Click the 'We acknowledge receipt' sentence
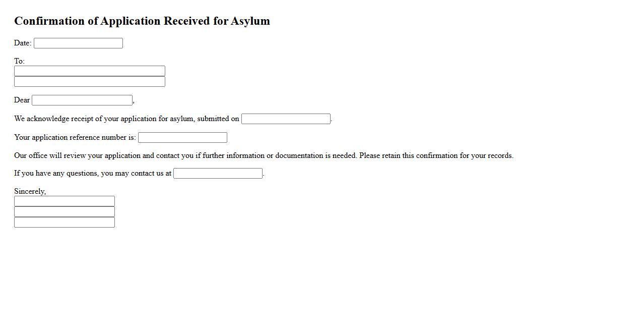Viewport: 644px width, 328px height. pyautogui.click(x=126, y=119)
